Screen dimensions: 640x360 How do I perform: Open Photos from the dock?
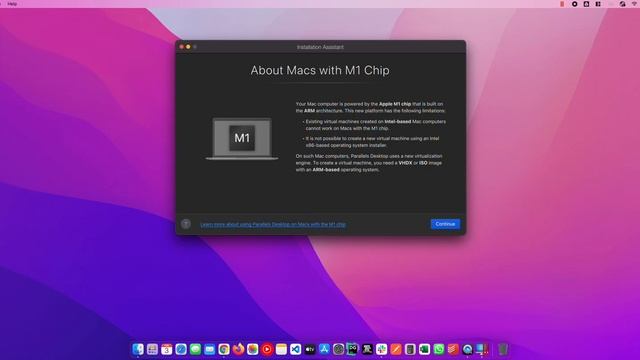pos(253,349)
